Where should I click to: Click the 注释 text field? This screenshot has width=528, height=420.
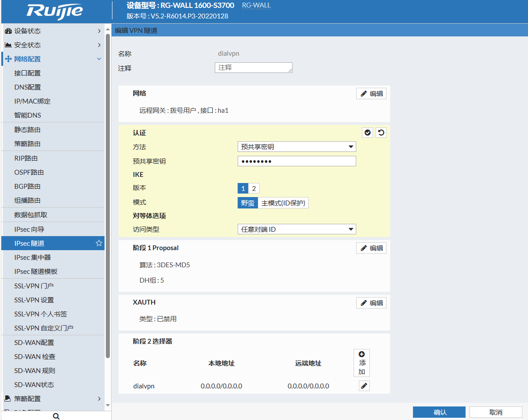coord(253,68)
